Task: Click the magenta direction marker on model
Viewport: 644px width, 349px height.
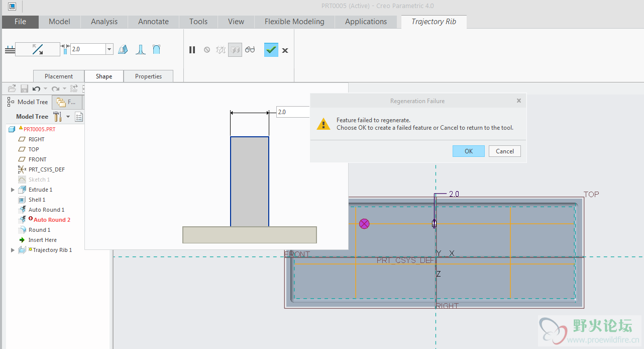Action: pyautogui.click(x=364, y=224)
